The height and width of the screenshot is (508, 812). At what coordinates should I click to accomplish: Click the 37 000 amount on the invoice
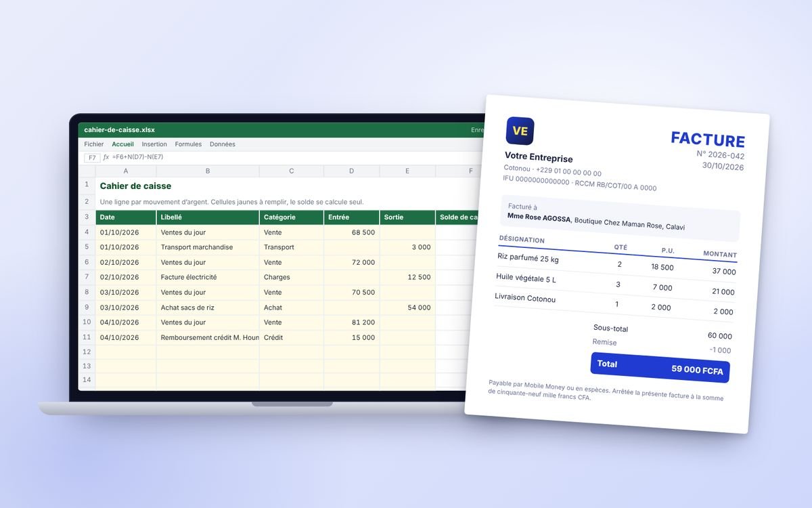coord(724,272)
